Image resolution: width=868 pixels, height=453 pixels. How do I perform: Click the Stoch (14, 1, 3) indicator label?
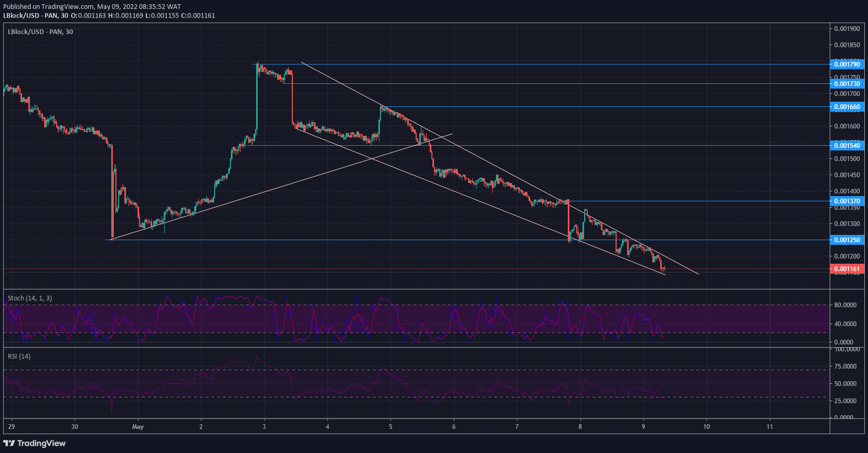pyautogui.click(x=30, y=298)
